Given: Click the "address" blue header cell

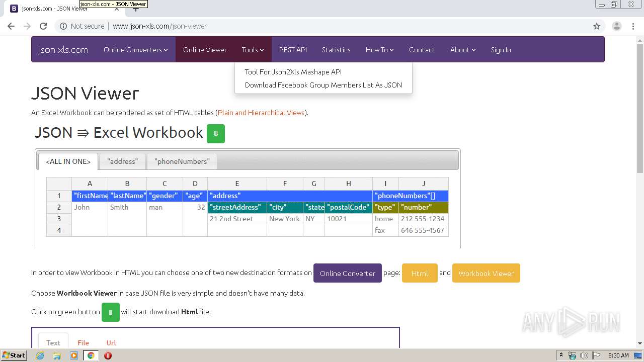Looking at the screenshot, I should [x=290, y=196].
